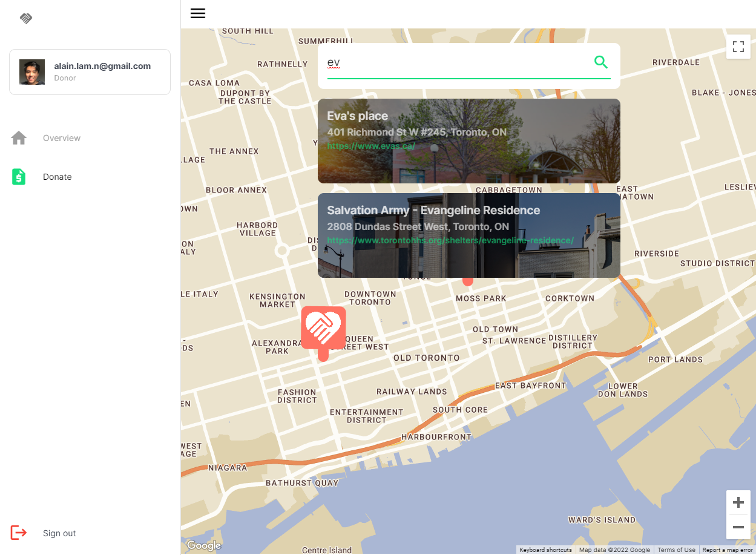
Task: Click the 'WARD'S ISLAND' map label
Action: (602, 520)
